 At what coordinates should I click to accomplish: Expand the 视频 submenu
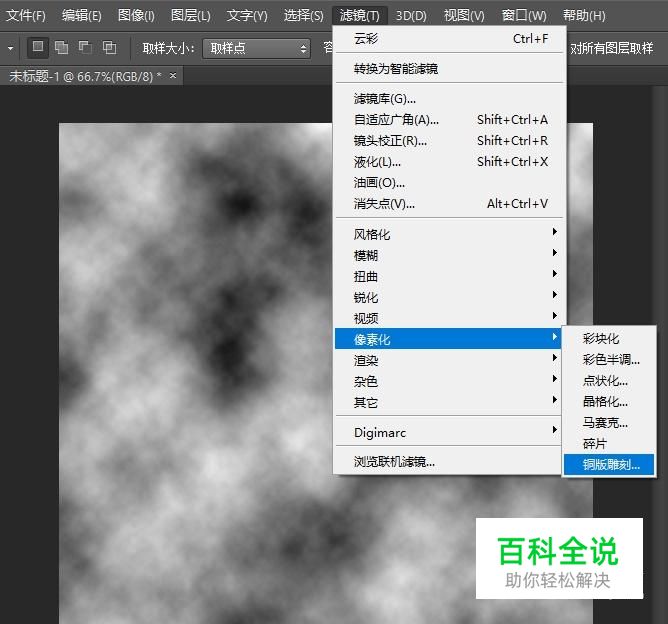click(x=449, y=318)
